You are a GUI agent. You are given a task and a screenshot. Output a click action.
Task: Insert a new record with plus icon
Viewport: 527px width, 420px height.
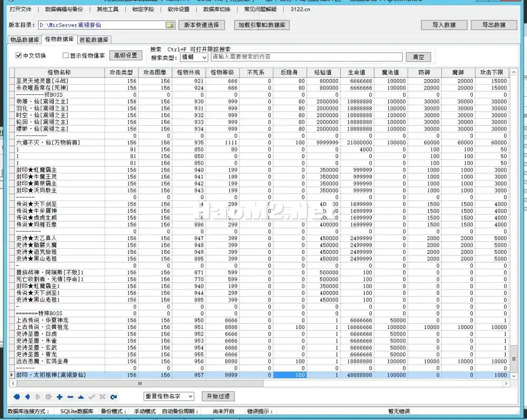(60, 397)
